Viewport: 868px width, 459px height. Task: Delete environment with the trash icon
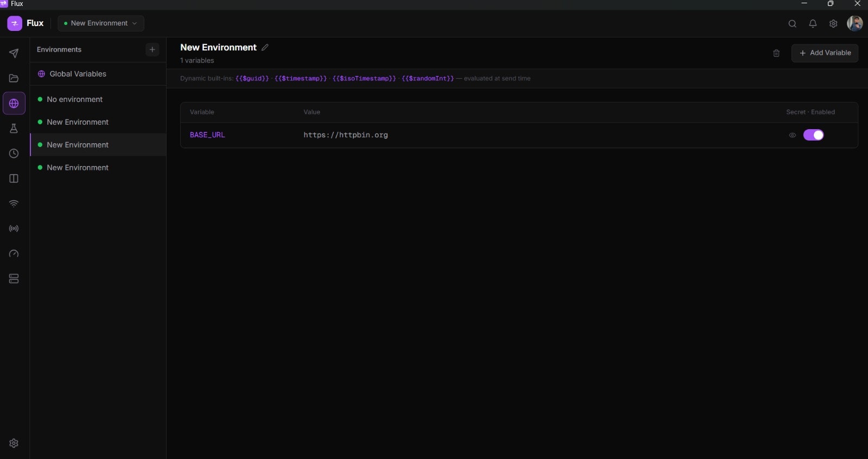[776, 53]
